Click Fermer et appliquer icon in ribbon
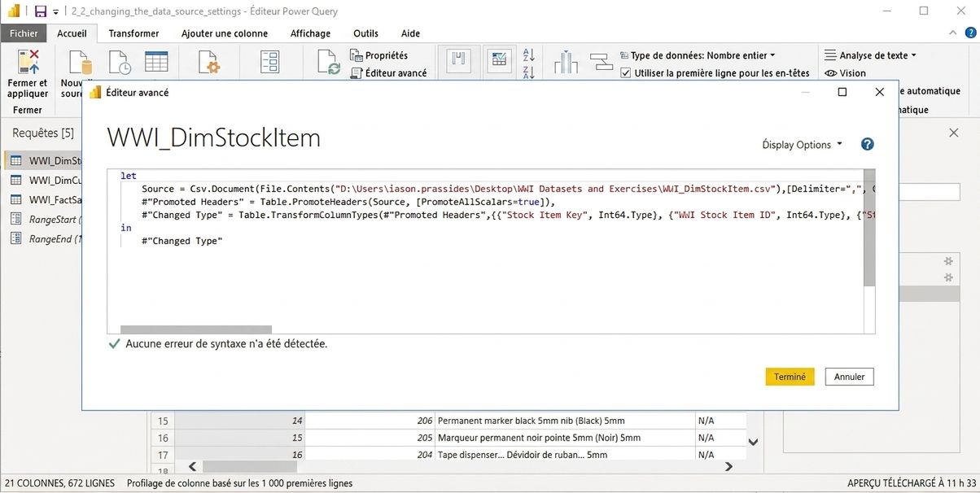 pos(28,62)
